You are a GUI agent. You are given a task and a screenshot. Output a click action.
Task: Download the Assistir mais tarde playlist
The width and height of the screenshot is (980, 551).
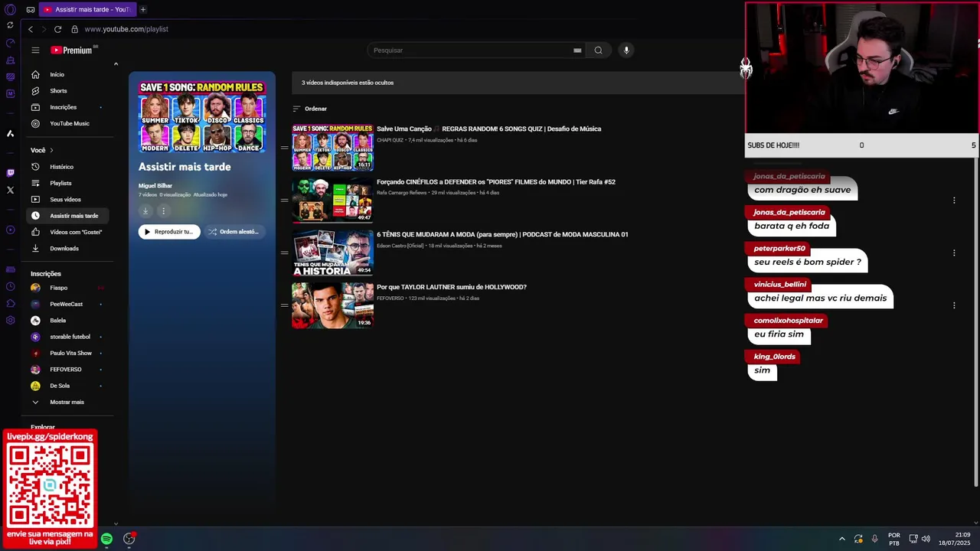click(145, 210)
